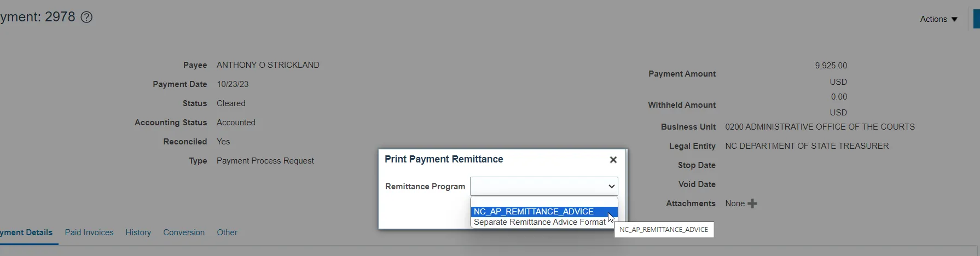Image resolution: width=980 pixels, height=256 pixels.
Task: Show the Other tab
Action: click(227, 232)
